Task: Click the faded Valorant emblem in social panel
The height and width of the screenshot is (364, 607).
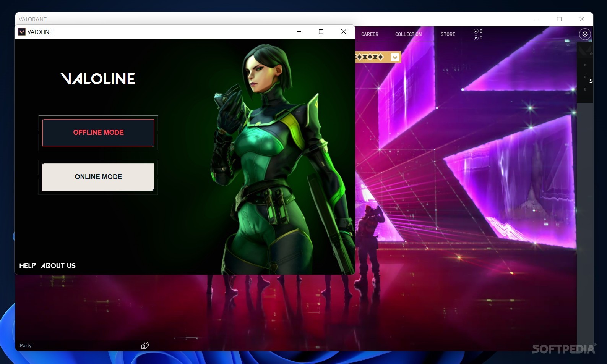Action: click(585, 50)
